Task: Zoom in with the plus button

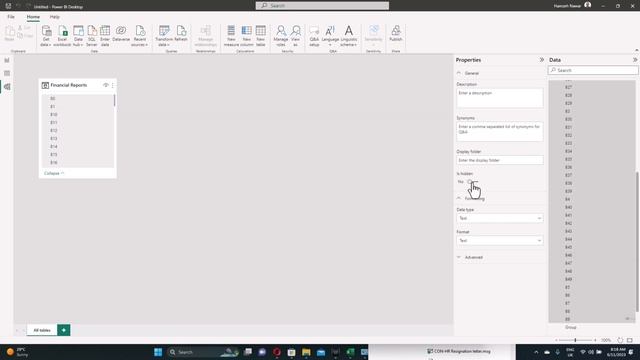Action: [x=595, y=340]
